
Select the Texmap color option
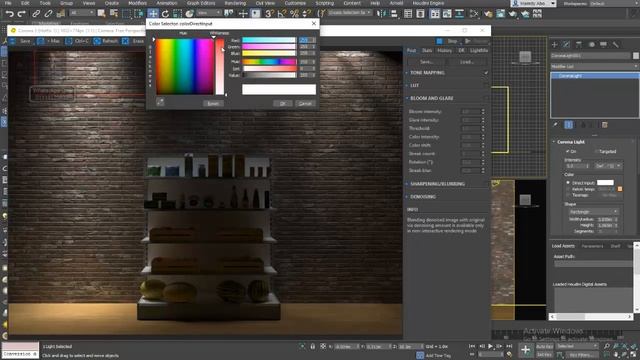click(x=568, y=195)
